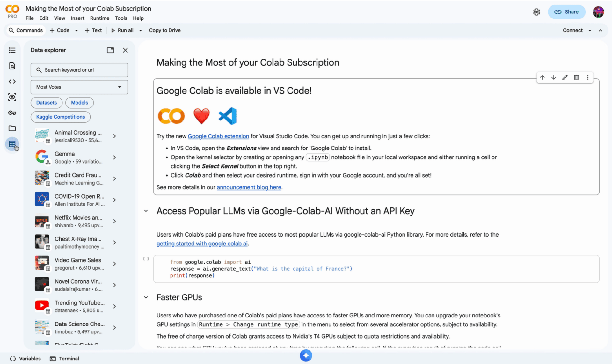Toggle the Models filter chip
The image size is (612, 364).
point(79,103)
